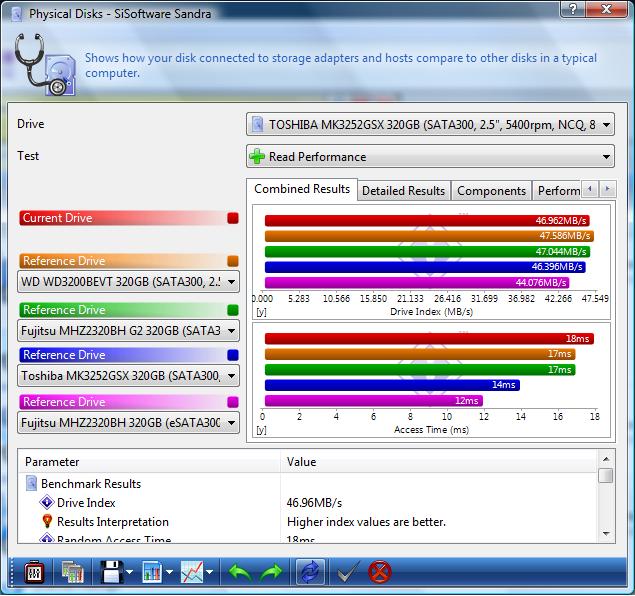635x596 pixels.
Task: Click the blue 14ms access time bar
Action: point(392,385)
